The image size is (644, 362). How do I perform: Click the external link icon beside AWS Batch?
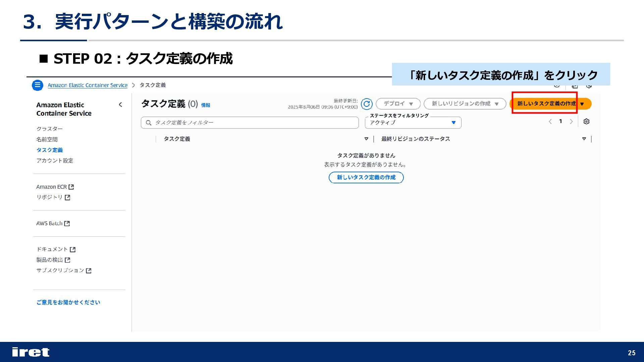(x=67, y=224)
